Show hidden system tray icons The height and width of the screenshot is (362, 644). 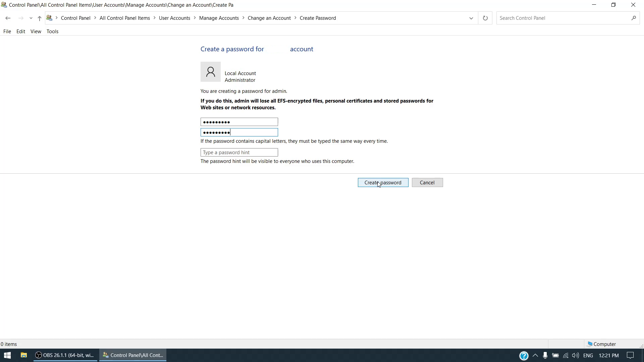coord(535,355)
